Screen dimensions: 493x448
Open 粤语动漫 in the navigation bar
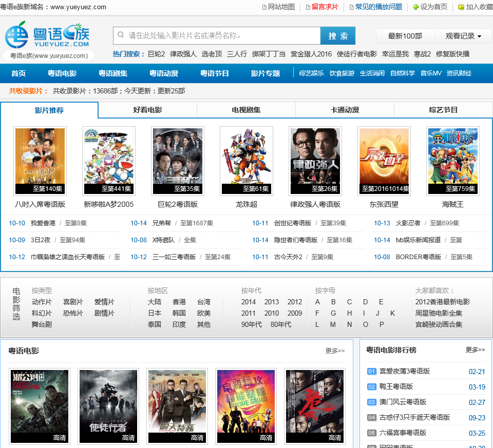164,73
